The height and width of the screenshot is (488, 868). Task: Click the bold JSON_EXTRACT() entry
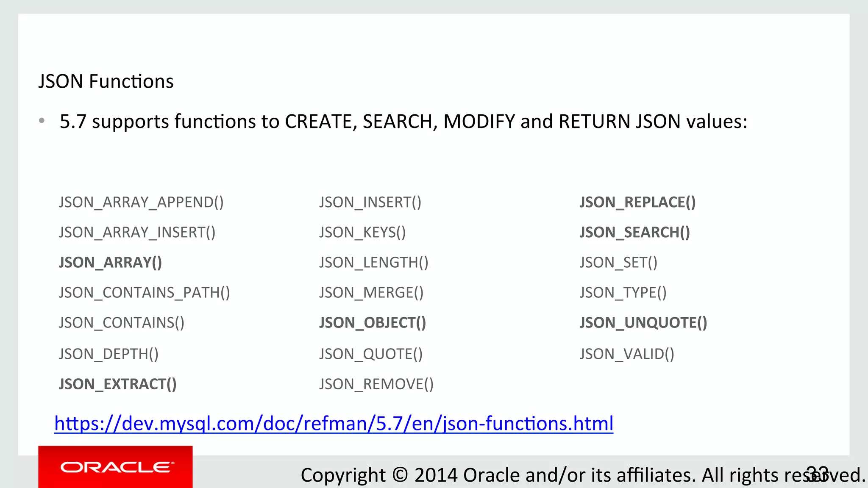118,384
